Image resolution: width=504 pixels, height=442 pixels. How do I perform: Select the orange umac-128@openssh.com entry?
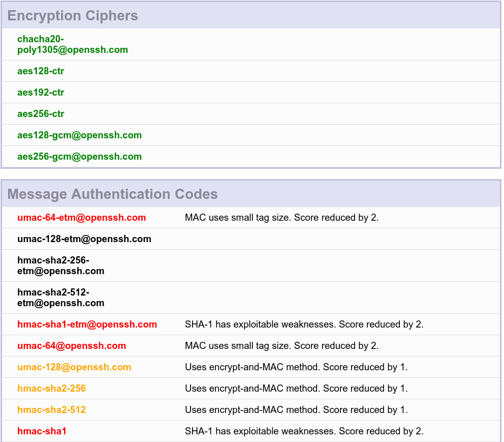74,367
